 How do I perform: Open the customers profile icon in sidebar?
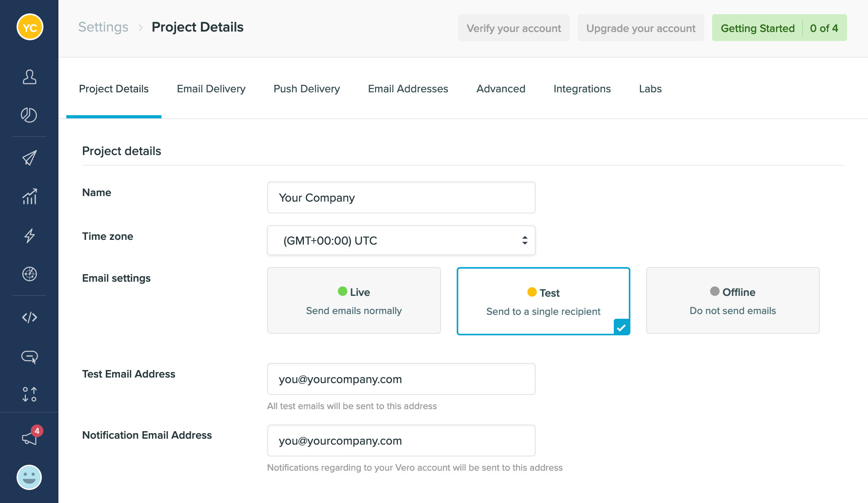pyautogui.click(x=29, y=77)
